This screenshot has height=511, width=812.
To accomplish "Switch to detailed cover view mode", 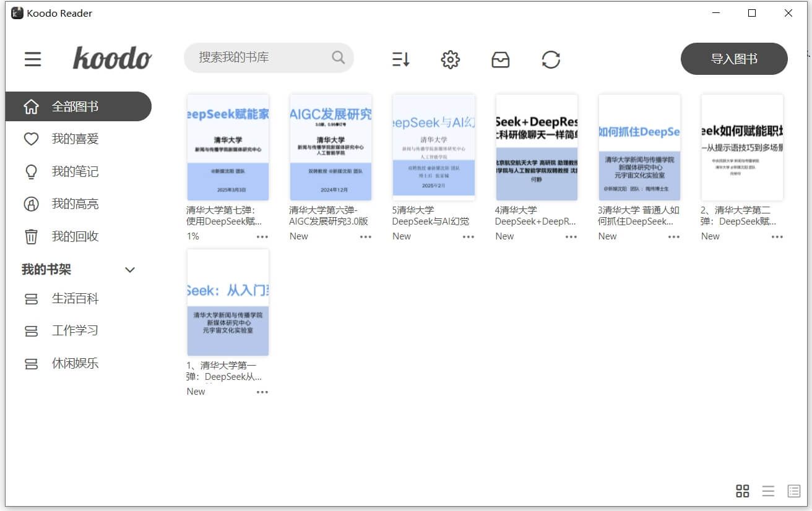I will click(x=793, y=491).
